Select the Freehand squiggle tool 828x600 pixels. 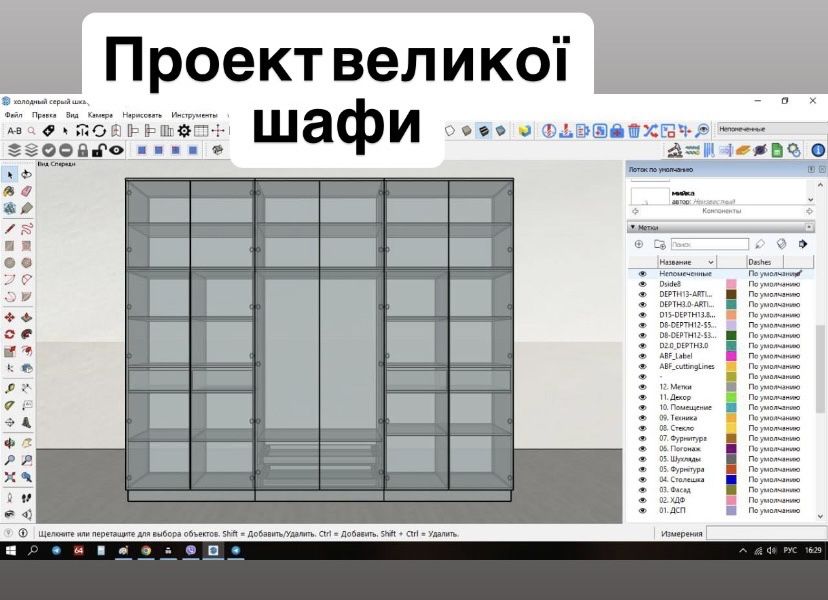(26, 229)
